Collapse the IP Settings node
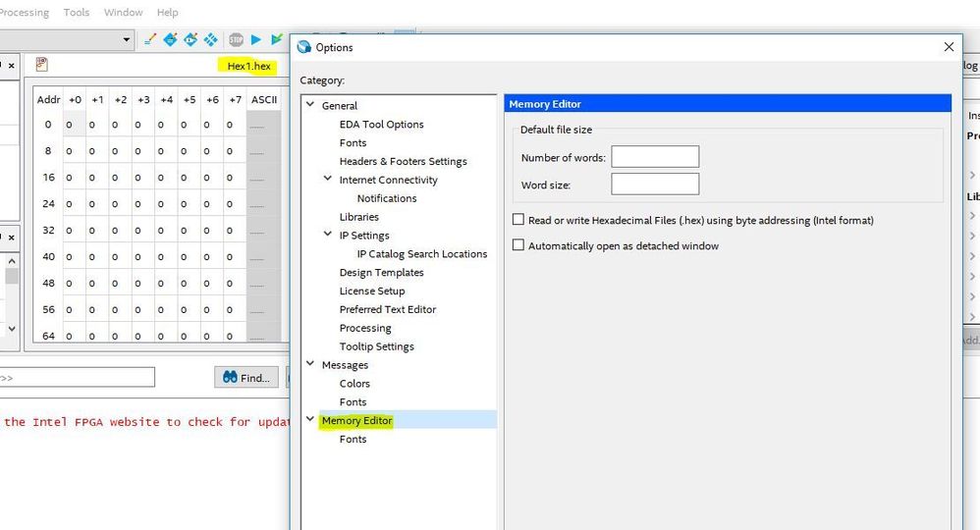This screenshot has height=530, width=980. 328,235
